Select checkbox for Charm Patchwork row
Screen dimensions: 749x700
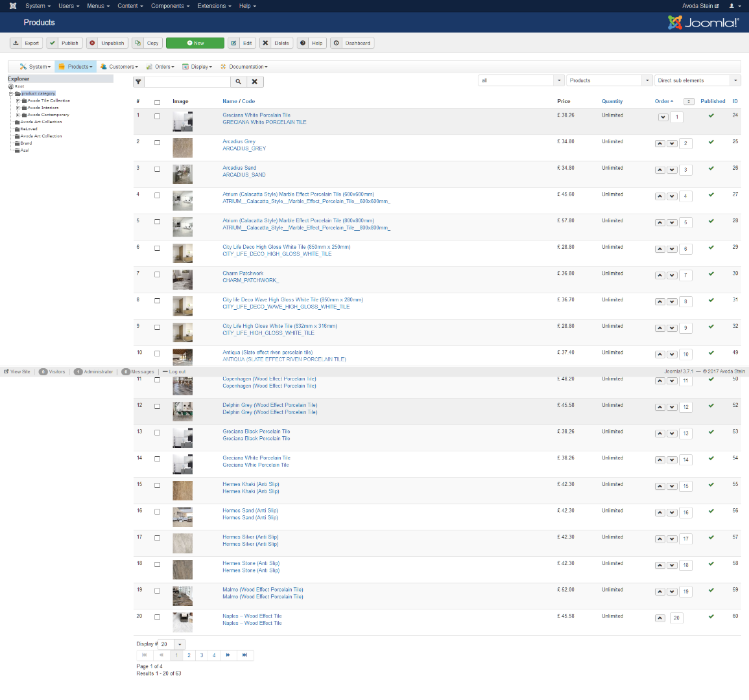[x=157, y=275]
